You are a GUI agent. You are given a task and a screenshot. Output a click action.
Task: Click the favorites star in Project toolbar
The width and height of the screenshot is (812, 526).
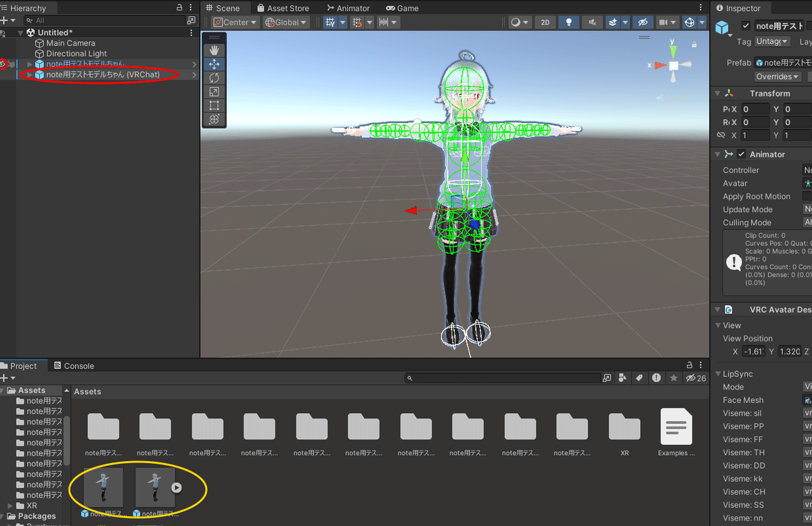[x=673, y=378]
